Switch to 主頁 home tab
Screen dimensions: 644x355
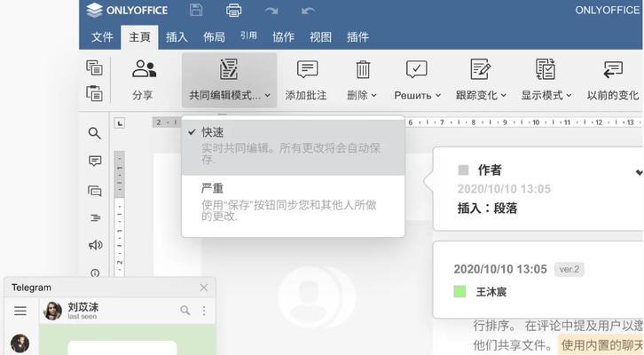click(x=139, y=37)
